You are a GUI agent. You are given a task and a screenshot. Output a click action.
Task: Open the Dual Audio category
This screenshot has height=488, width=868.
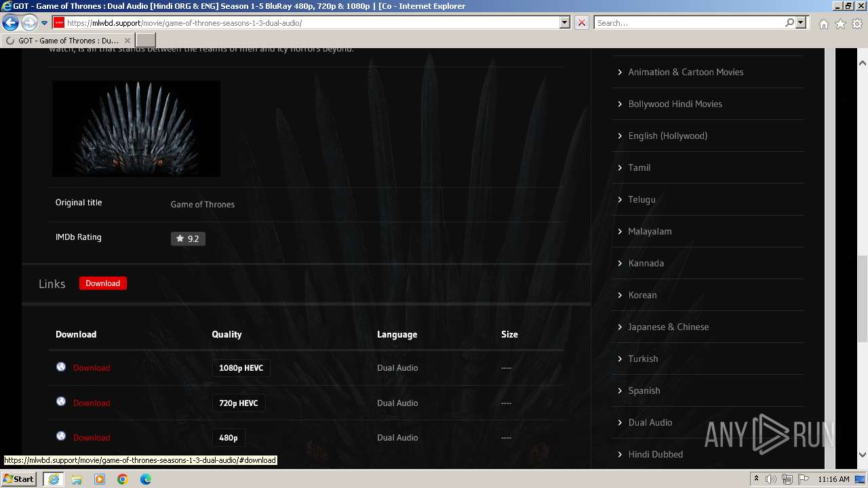pyautogui.click(x=650, y=422)
